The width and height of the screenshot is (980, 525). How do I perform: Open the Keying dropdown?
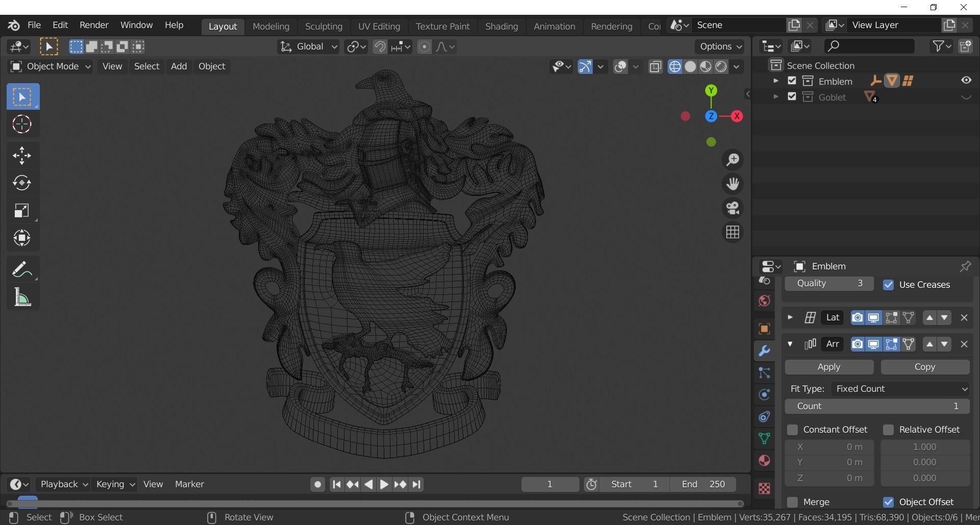pos(115,484)
